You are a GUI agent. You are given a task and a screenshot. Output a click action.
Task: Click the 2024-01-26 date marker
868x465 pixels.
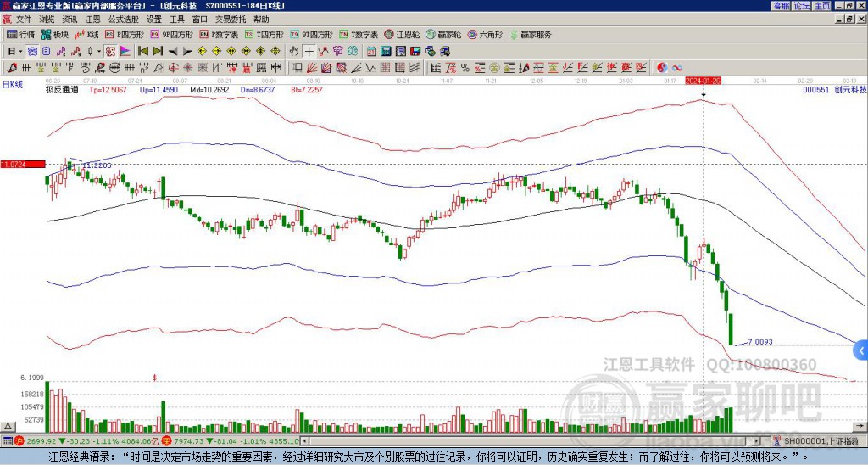(x=703, y=81)
